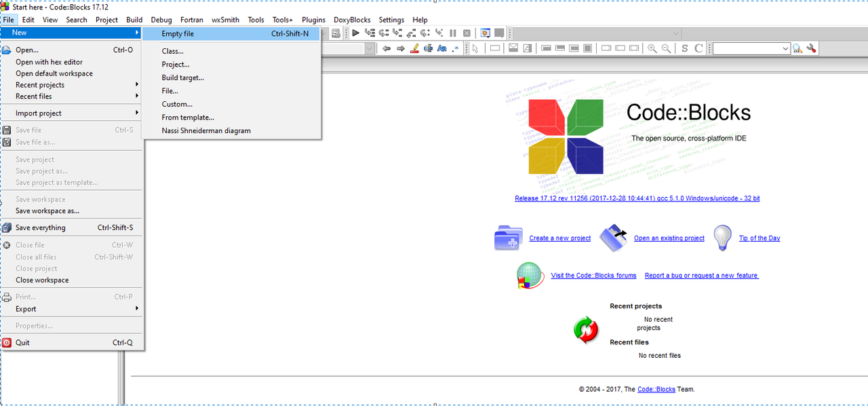Expand the Recent projects submenu
868x406 pixels.
[x=73, y=85]
